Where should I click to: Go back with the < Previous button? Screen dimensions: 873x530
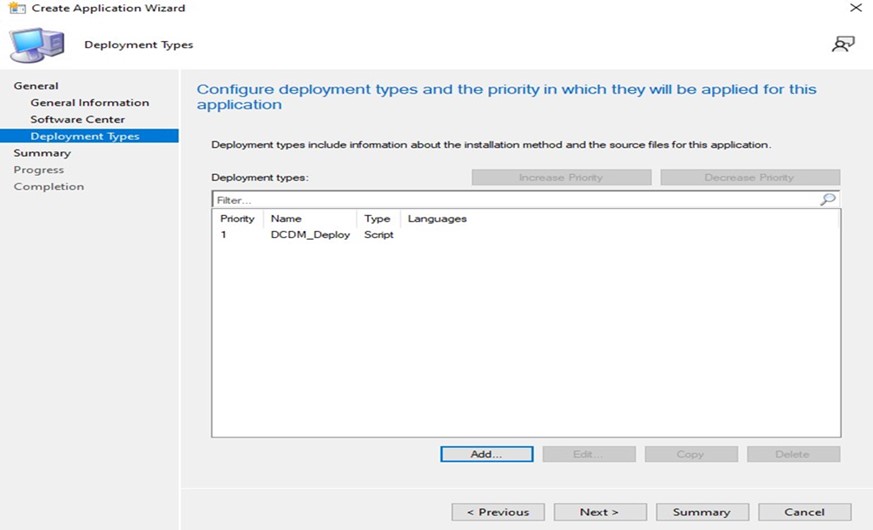(x=498, y=512)
